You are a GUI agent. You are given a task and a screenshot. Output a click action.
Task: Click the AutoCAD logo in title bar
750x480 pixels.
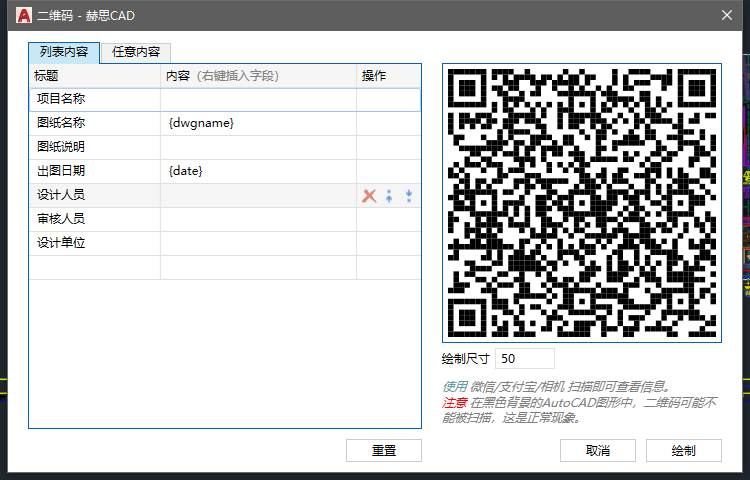point(23,15)
